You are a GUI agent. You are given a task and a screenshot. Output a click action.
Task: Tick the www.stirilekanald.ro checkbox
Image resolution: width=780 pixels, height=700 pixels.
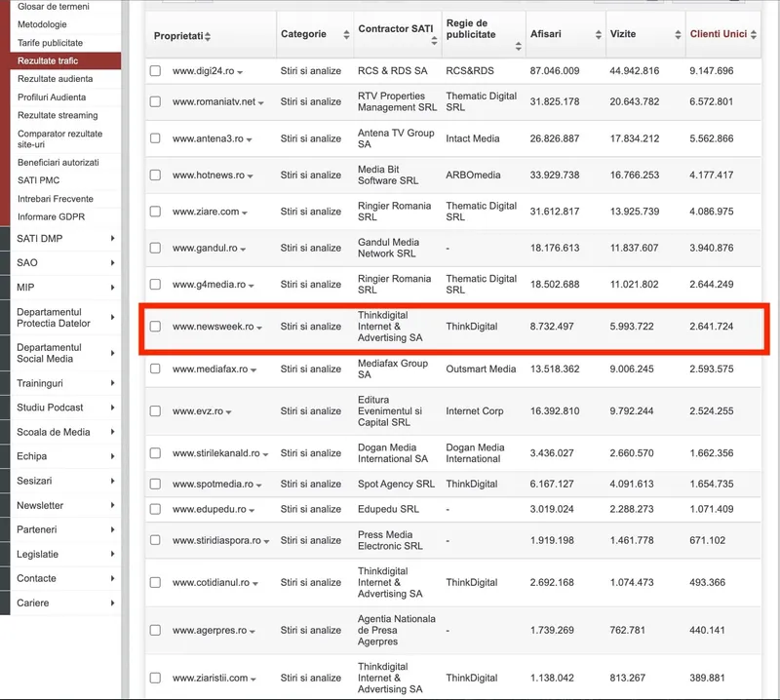tap(155, 452)
